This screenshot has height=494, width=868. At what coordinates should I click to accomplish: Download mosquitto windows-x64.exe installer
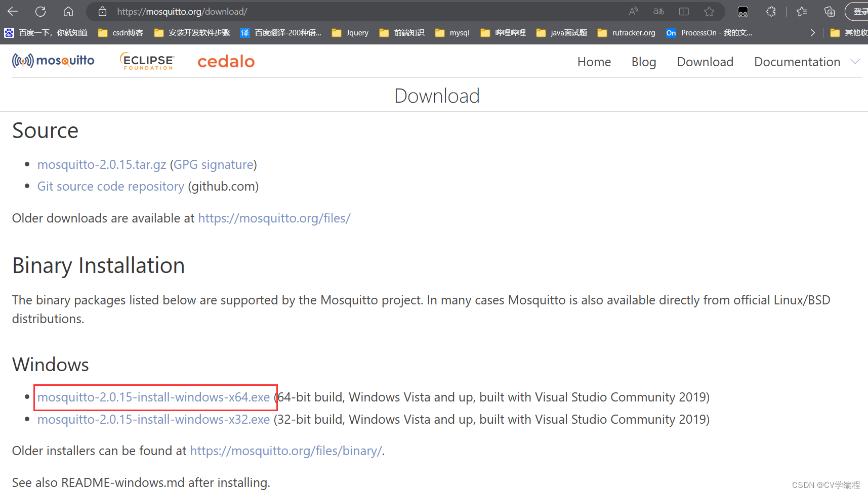click(153, 397)
